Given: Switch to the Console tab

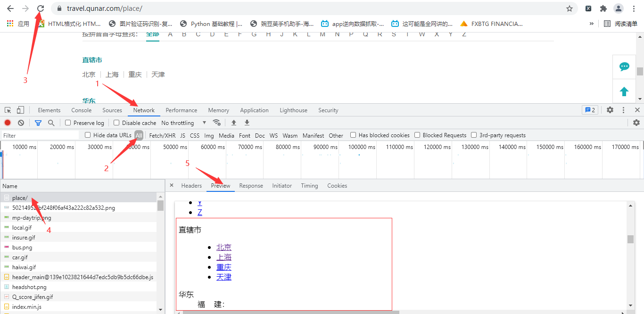Looking at the screenshot, I should click(x=82, y=110).
